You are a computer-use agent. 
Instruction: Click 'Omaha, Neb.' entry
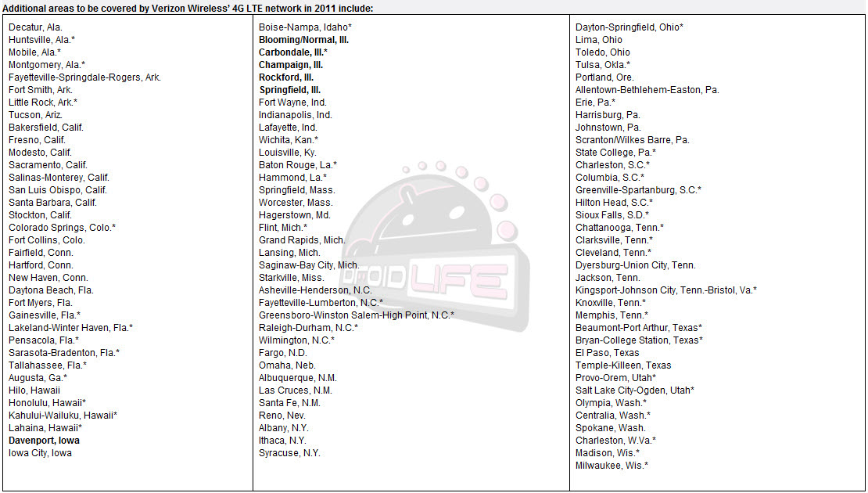[287, 365]
